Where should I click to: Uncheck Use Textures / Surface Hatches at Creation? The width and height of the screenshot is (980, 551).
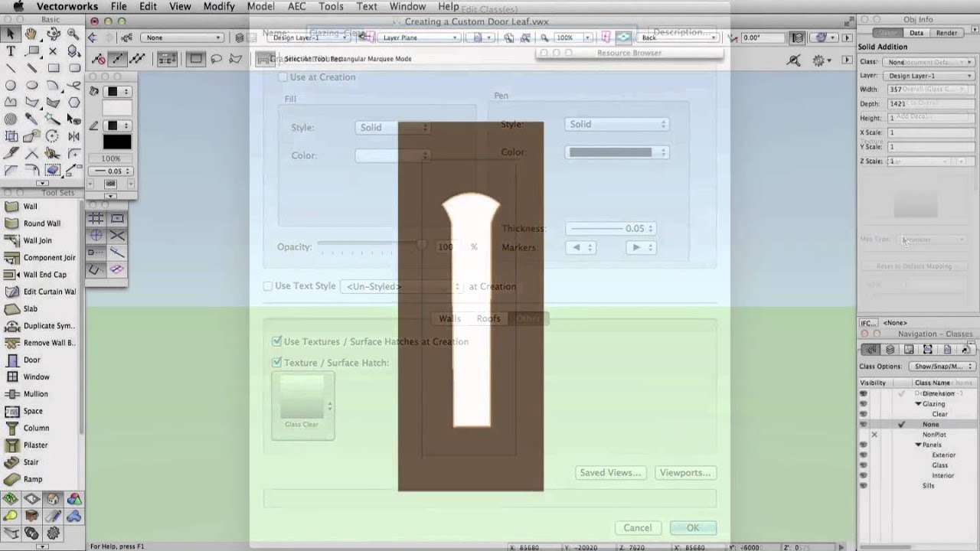(x=277, y=341)
